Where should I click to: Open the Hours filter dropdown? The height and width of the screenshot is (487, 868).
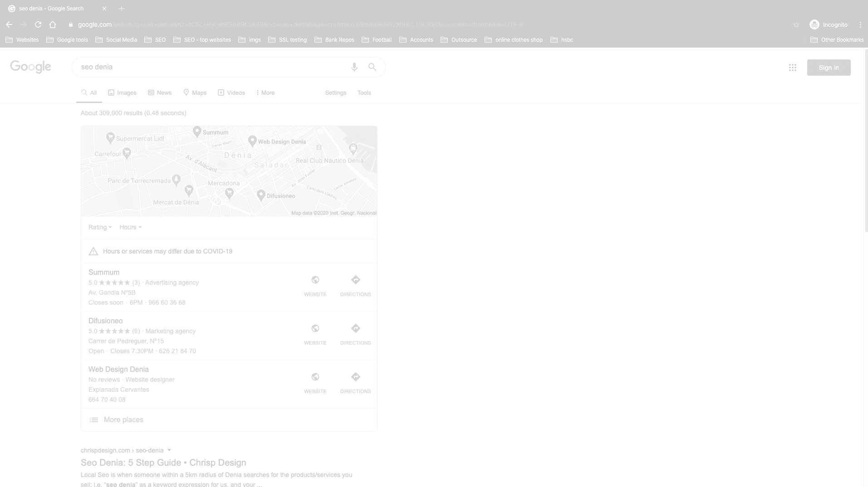131,227
